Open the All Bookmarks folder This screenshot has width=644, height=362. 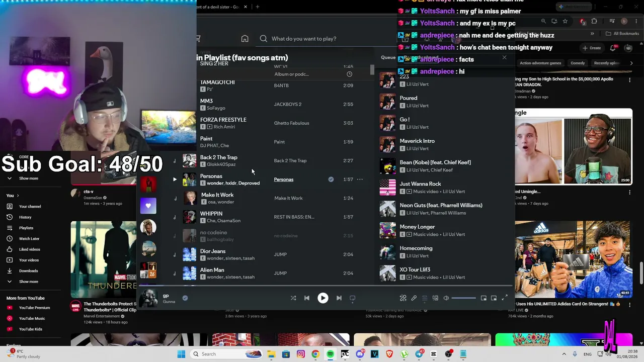pyautogui.click(x=622, y=34)
